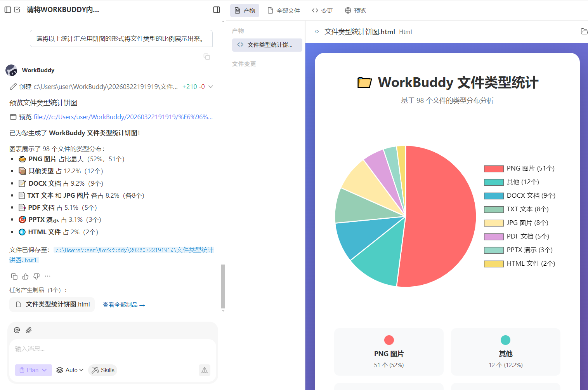Click the code icon beside 文件类型统计饼图.html title
Screen dimensions: 588x390
[317, 31]
